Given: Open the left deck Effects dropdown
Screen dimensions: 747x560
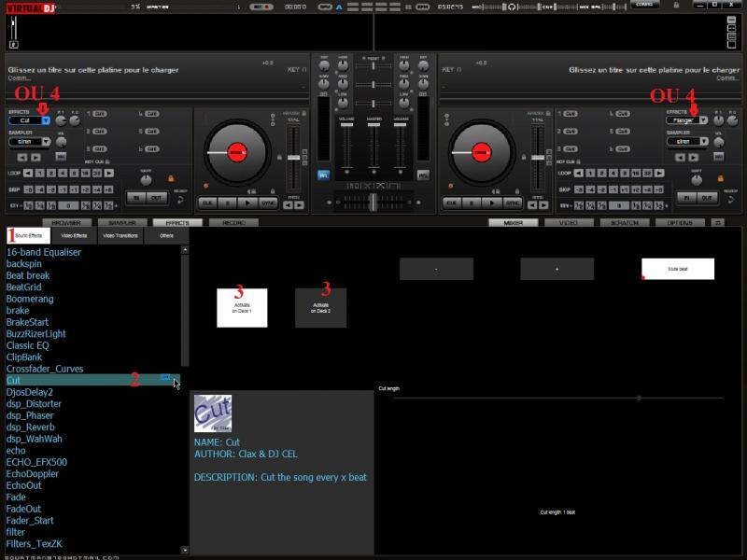Looking at the screenshot, I should (x=46, y=120).
